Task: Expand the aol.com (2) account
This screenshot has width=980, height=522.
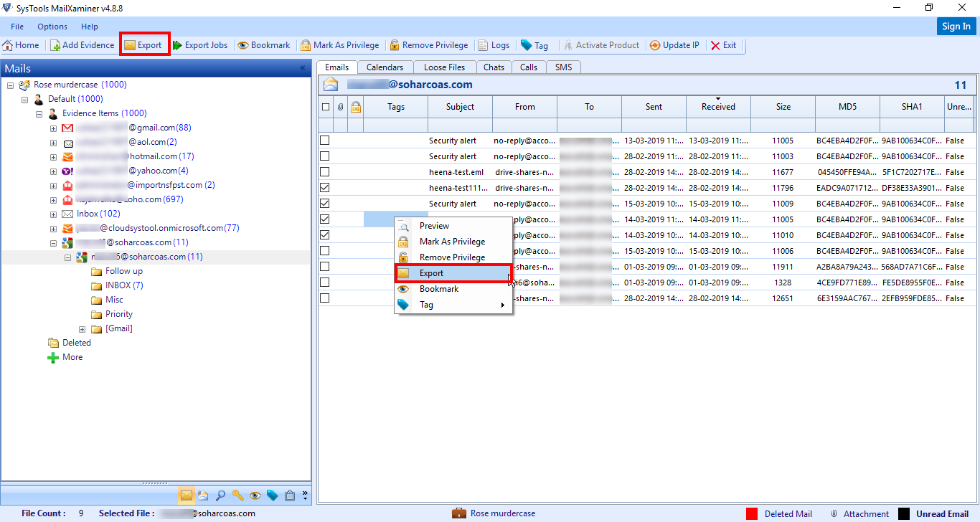Action: [x=53, y=142]
